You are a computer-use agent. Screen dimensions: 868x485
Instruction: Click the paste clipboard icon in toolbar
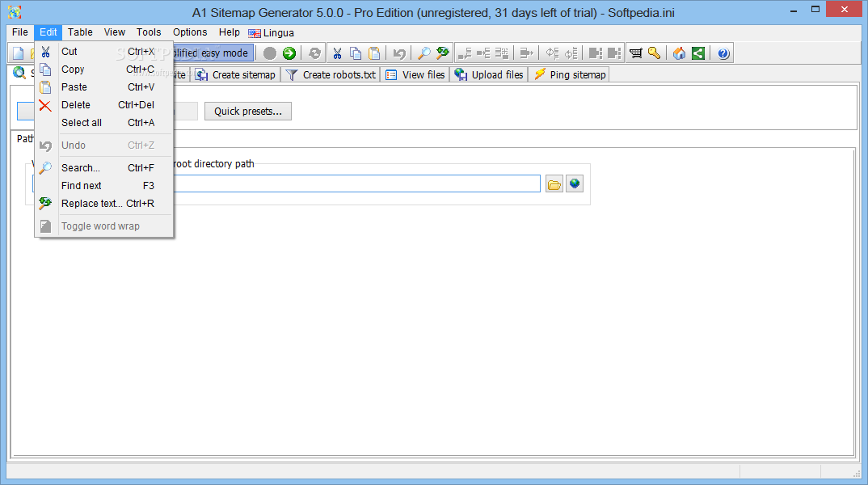375,53
